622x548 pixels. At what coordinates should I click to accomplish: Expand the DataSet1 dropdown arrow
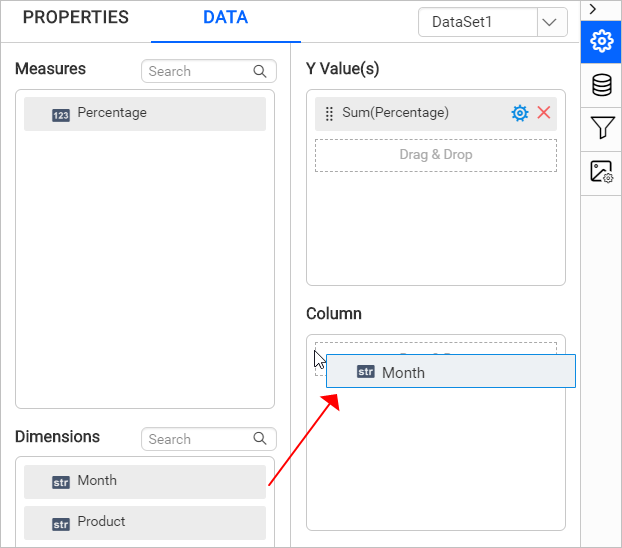(x=552, y=22)
